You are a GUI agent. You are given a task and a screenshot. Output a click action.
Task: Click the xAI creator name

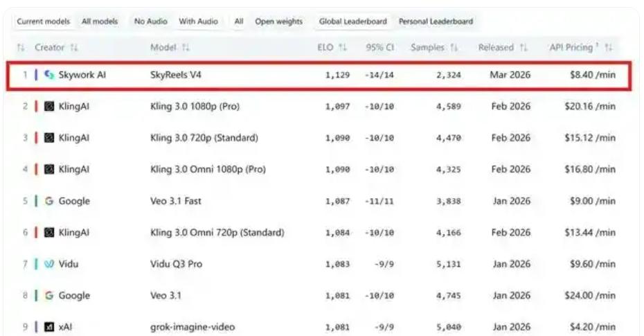[65, 327]
